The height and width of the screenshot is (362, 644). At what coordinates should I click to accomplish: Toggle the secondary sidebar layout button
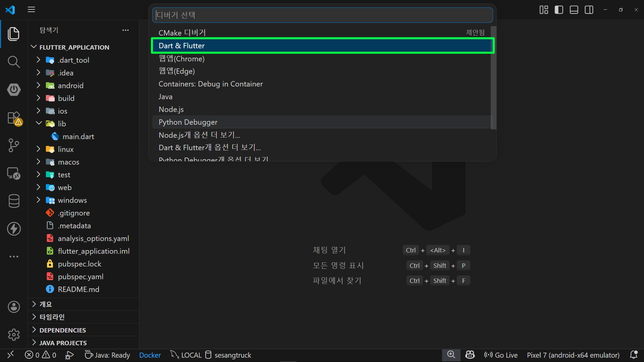point(589,10)
